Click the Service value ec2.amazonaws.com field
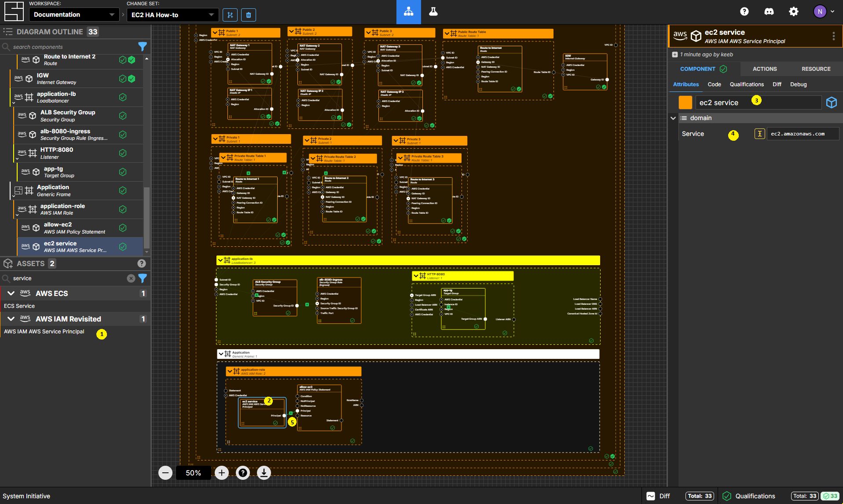 tap(803, 134)
